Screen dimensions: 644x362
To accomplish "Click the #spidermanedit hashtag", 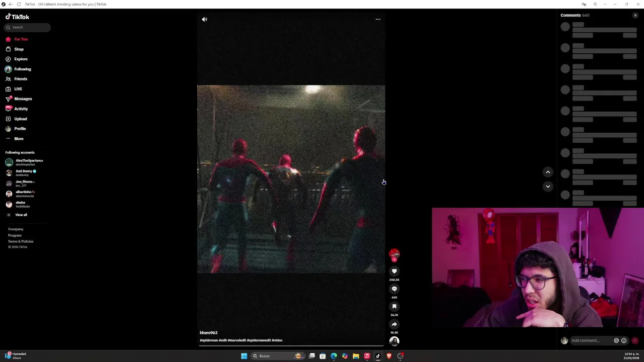I will pos(259,340).
